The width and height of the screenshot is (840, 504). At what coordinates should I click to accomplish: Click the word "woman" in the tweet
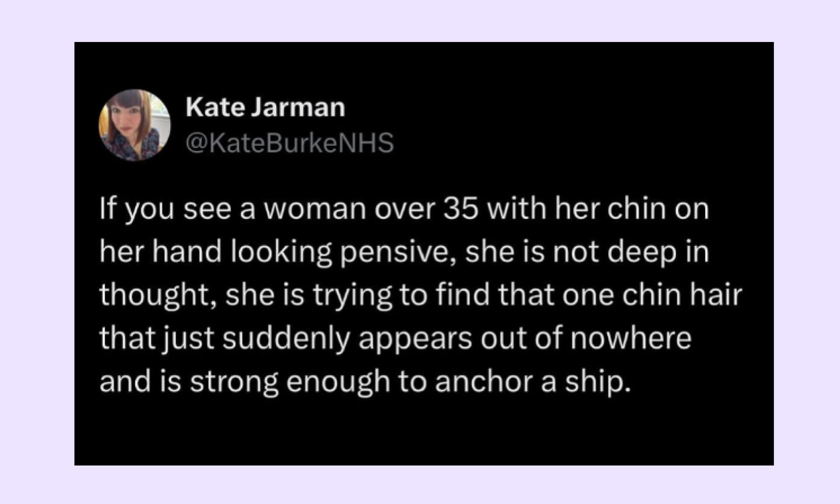315,209
